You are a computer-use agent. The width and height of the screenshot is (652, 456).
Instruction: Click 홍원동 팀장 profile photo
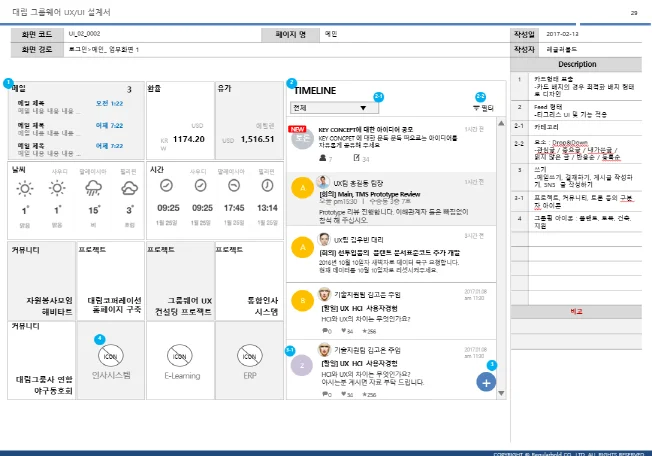[323, 182]
